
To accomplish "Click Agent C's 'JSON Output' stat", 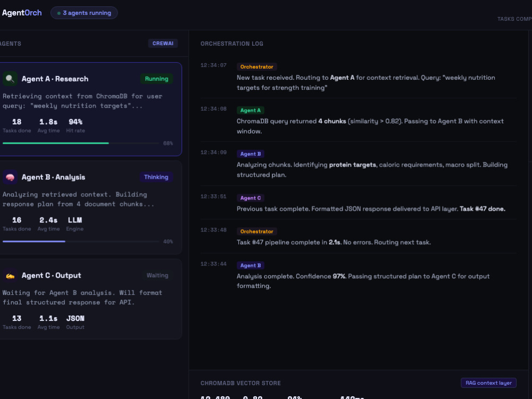I will click(x=76, y=322).
